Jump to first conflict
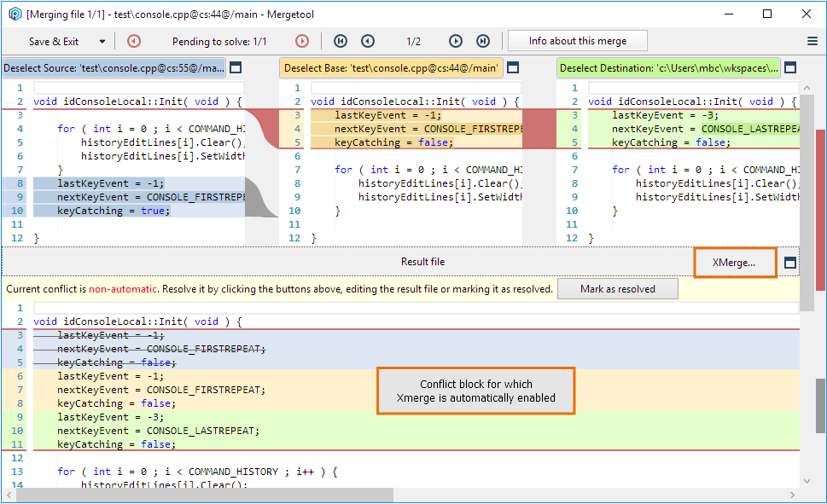 [x=341, y=41]
